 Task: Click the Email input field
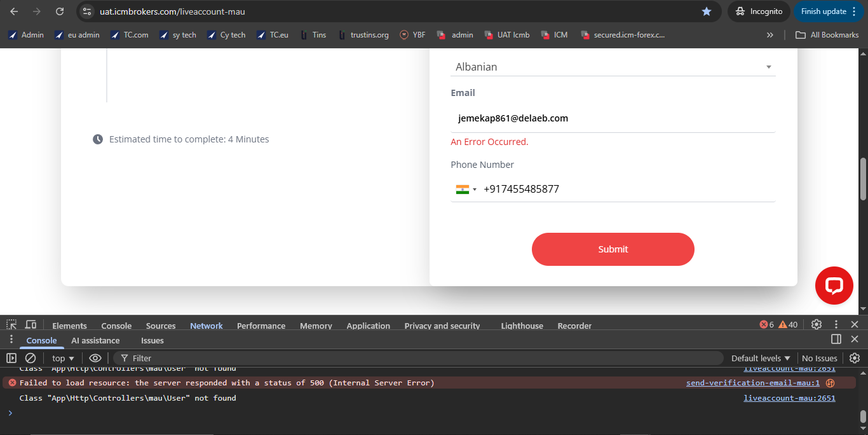(613, 118)
